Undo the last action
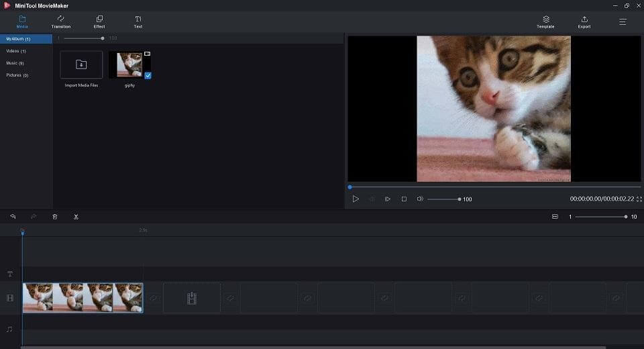 (13, 217)
